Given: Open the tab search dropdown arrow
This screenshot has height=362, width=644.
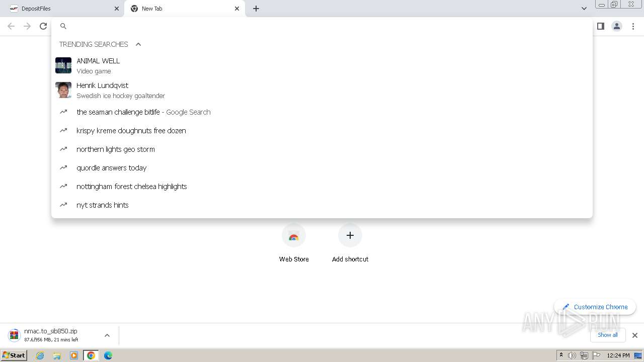Looking at the screenshot, I should [584, 9].
